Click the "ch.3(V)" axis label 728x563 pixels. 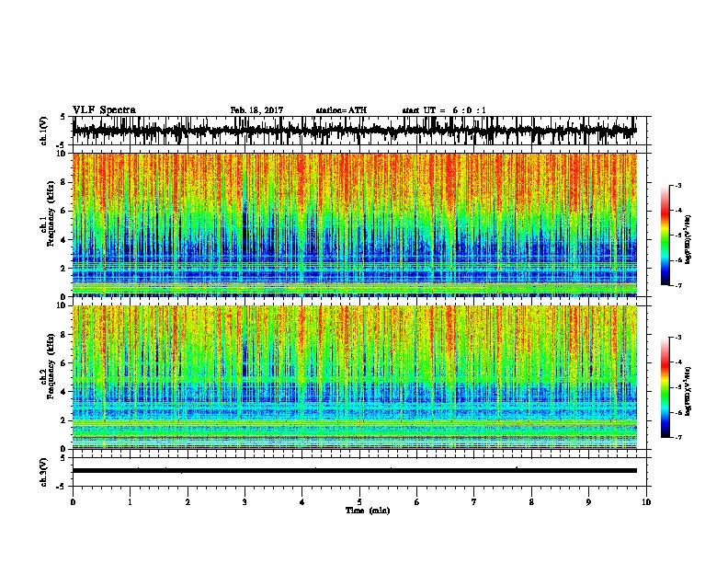(x=44, y=472)
